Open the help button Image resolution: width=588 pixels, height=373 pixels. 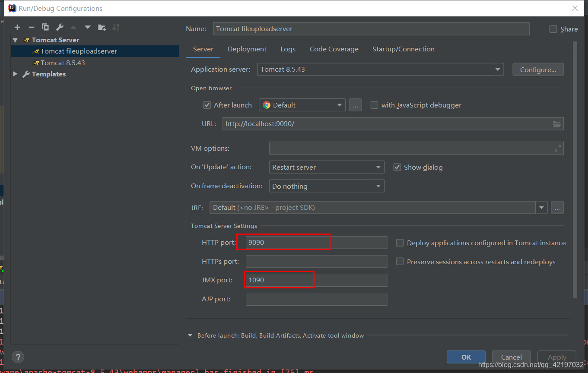point(17,357)
